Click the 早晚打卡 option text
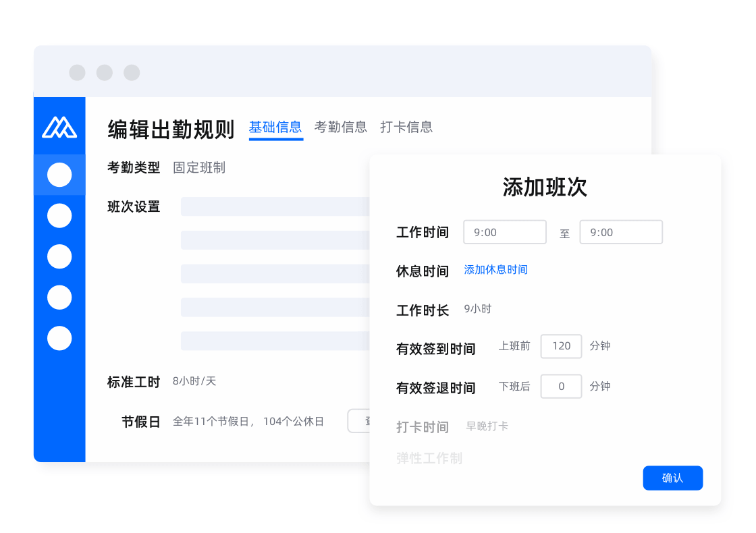The width and height of the screenshot is (756, 533). tap(487, 426)
